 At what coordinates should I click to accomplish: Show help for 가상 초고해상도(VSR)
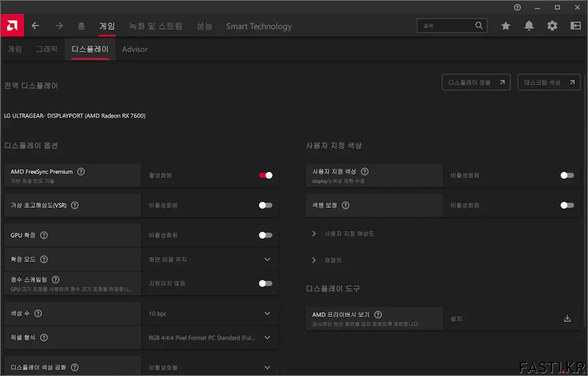(75, 205)
